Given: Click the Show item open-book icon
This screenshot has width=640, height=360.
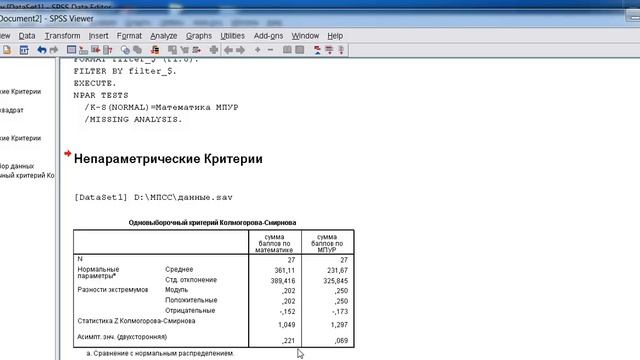Looking at the screenshot, I should (287, 50).
